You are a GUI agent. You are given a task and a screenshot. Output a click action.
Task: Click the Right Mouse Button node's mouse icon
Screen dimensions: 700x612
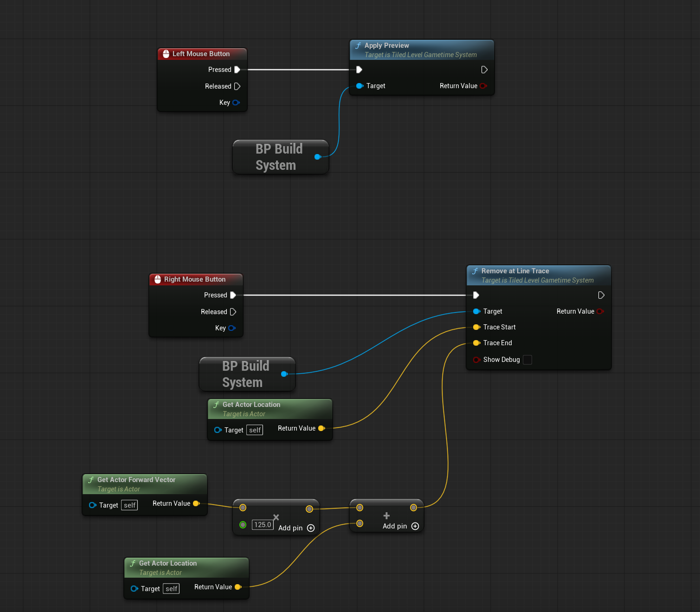coord(158,279)
